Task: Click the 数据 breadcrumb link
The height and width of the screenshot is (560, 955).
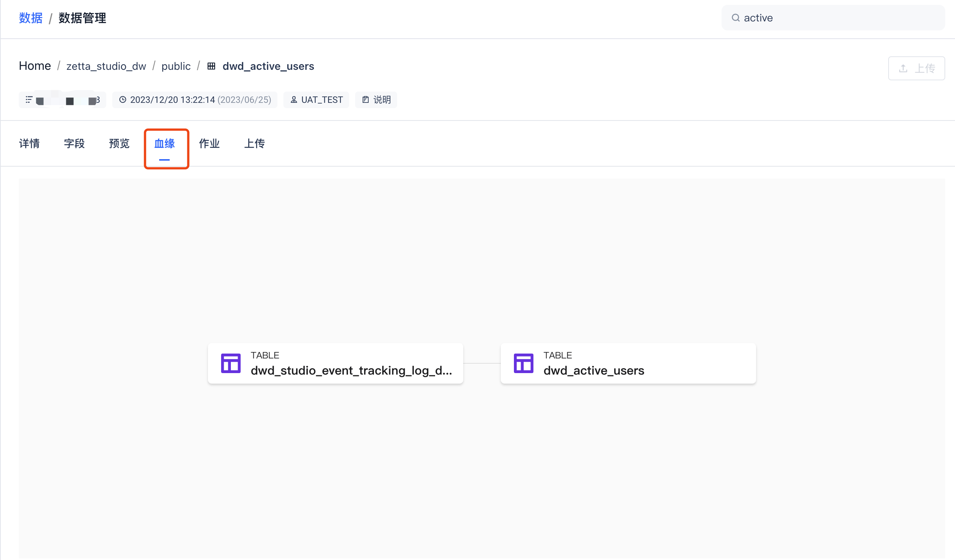Action: point(31,18)
